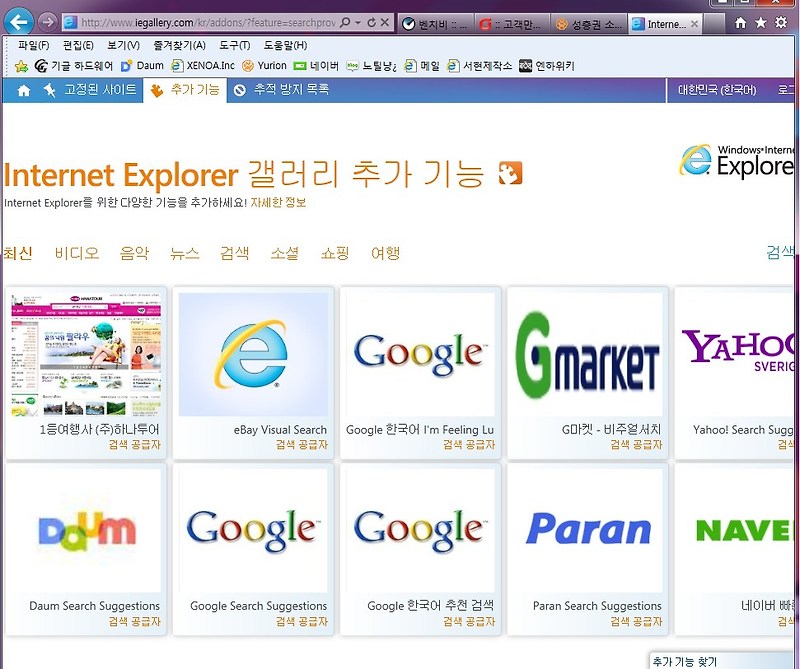Open Google 한국어 I'm Feeling Lucky tile
This screenshot has width=800, height=669.
(x=420, y=373)
